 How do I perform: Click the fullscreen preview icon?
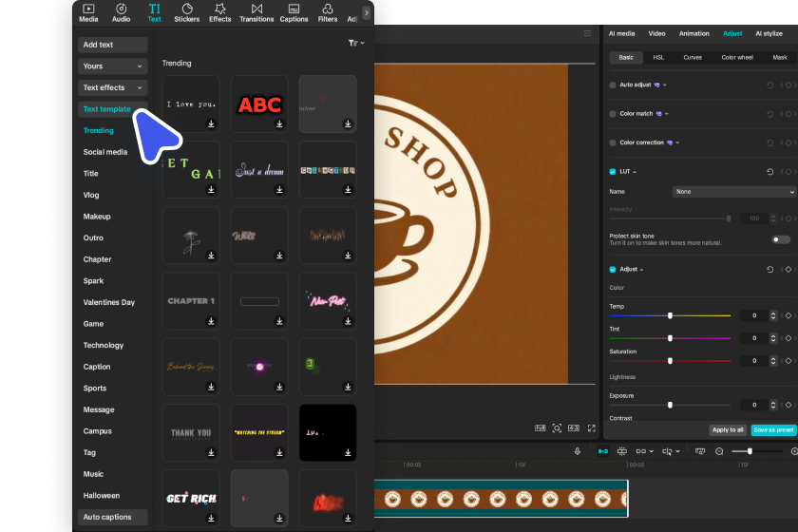[x=591, y=428]
